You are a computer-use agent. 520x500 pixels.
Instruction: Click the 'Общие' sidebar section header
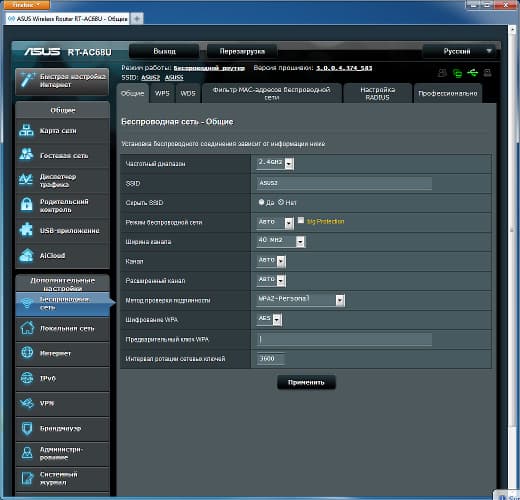[x=63, y=110]
